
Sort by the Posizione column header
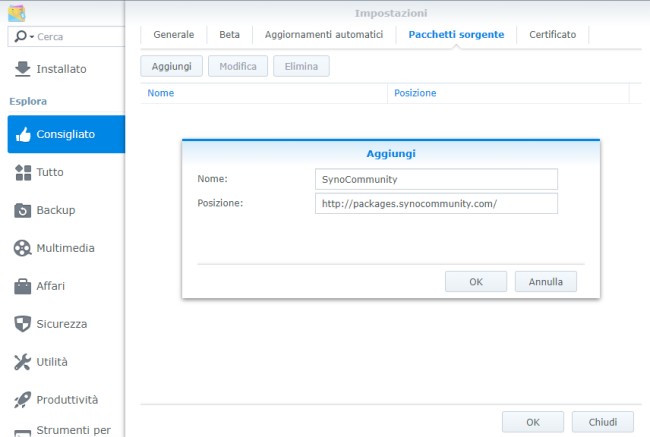click(x=508, y=93)
